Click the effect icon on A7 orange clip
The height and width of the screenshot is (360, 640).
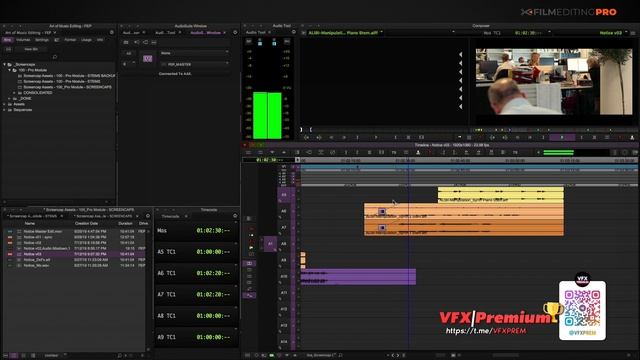click(x=382, y=227)
